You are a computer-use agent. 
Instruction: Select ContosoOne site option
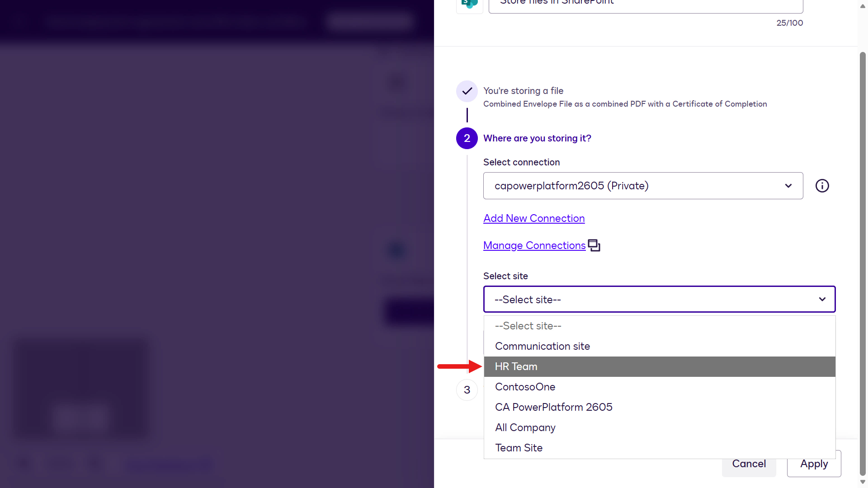pyautogui.click(x=659, y=387)
